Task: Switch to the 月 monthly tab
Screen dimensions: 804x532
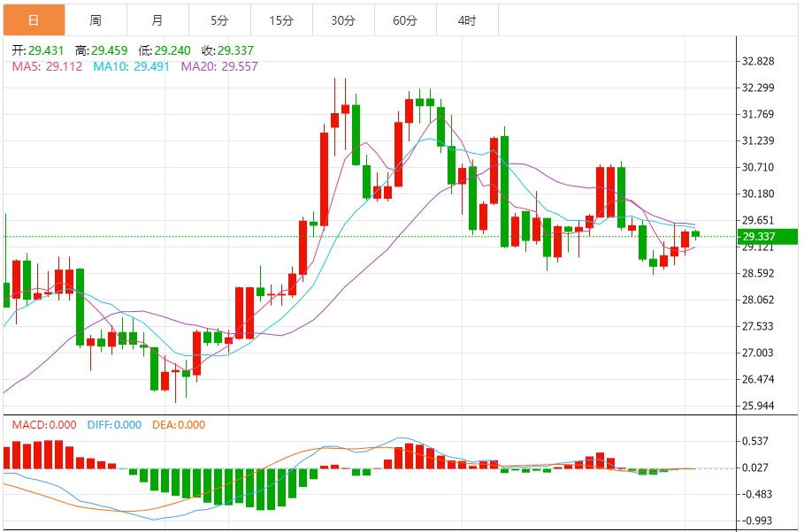Action: click(158, 20)
